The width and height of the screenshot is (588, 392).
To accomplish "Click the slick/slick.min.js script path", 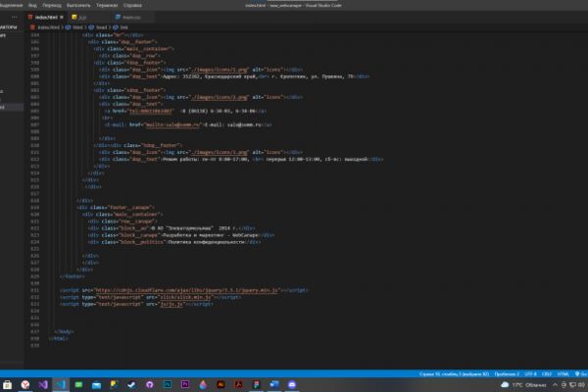I will pyautogui.click(x=185, y=297).
